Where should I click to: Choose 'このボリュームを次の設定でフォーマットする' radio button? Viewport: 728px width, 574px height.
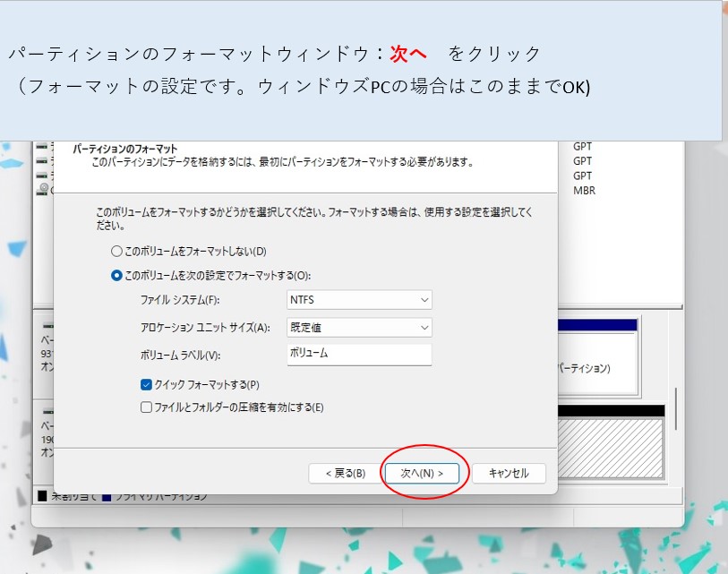pos(116,276)
